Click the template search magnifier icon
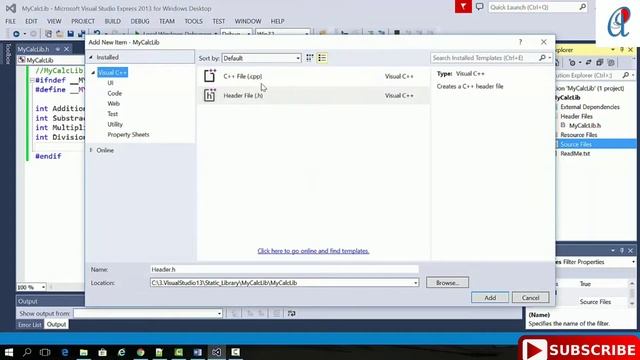640x360 pixels. [x=542, y=58]
